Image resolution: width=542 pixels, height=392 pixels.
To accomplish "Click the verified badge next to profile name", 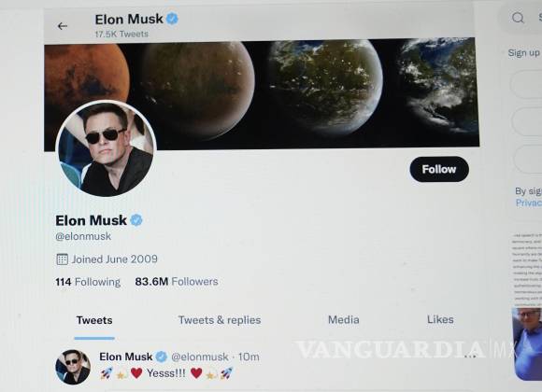I will (136, 220).
